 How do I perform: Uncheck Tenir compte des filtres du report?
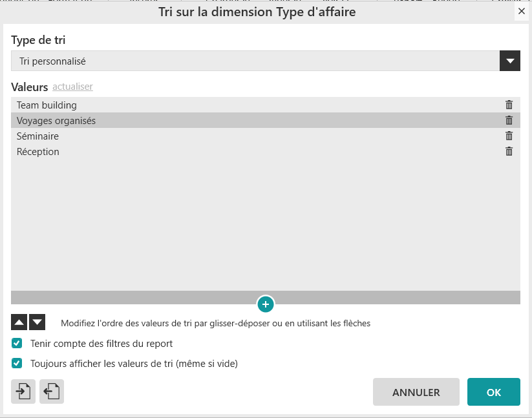[x=17, y=344]
